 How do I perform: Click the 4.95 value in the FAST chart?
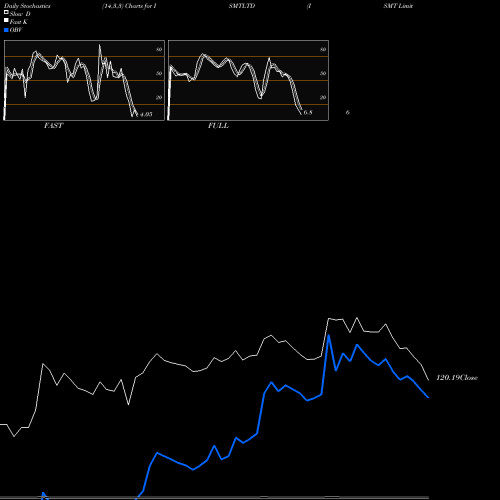coord(146,114)
